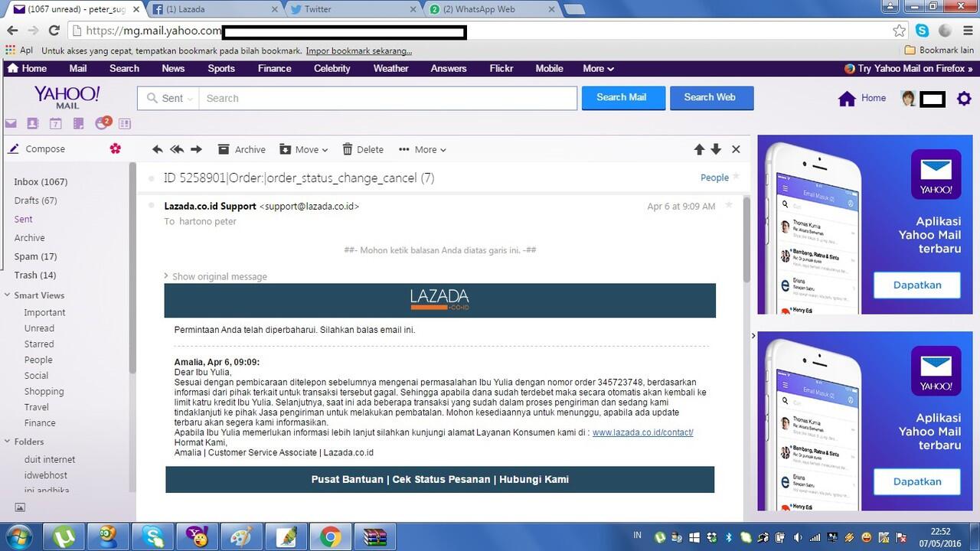Go to previous message with up arrow

[699, 149]
